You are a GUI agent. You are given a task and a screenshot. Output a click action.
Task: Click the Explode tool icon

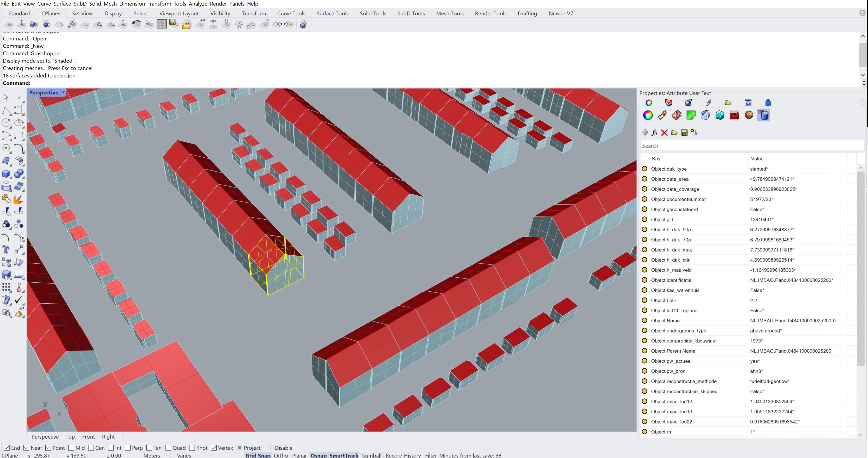pyautogui.click(x=18, y=199)
